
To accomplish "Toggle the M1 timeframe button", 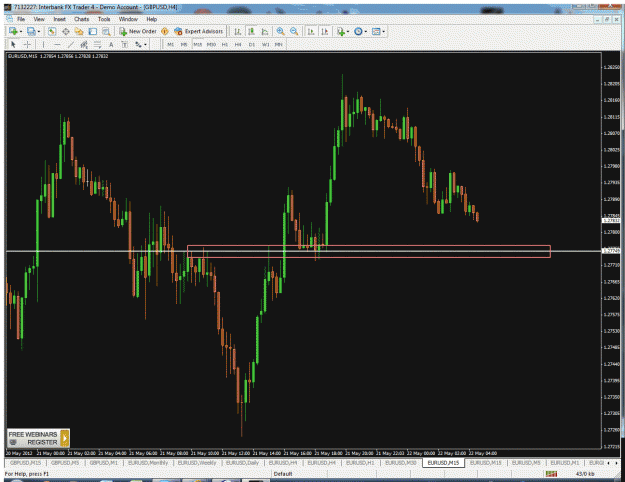I will 171,44.
